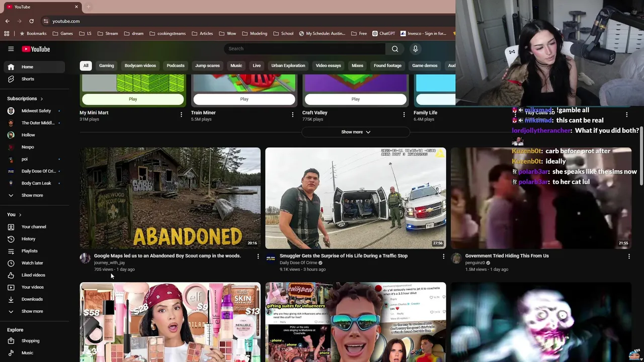Open the Hollow subscription channel
The width and height of the screenshot is (644, 362).
point(34,135)
